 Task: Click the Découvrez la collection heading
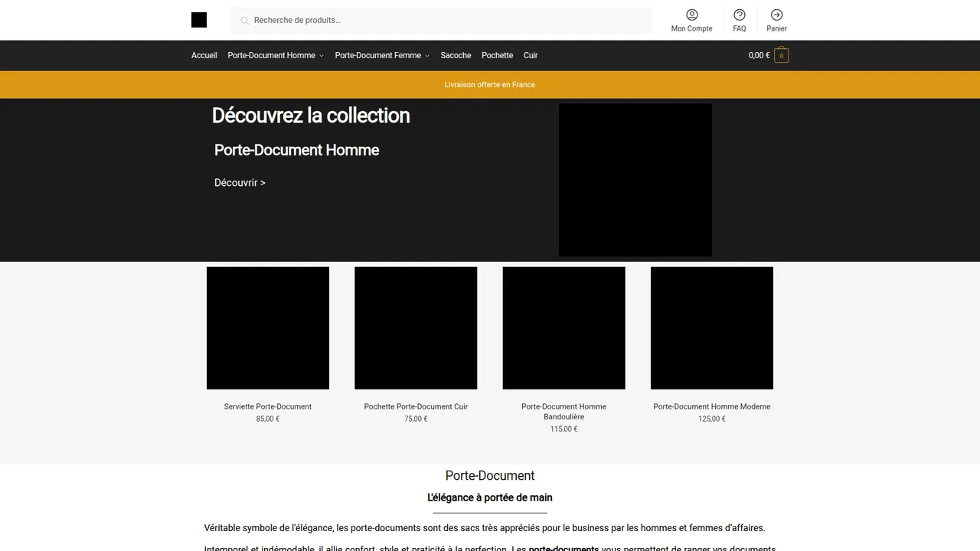point(311,116)
